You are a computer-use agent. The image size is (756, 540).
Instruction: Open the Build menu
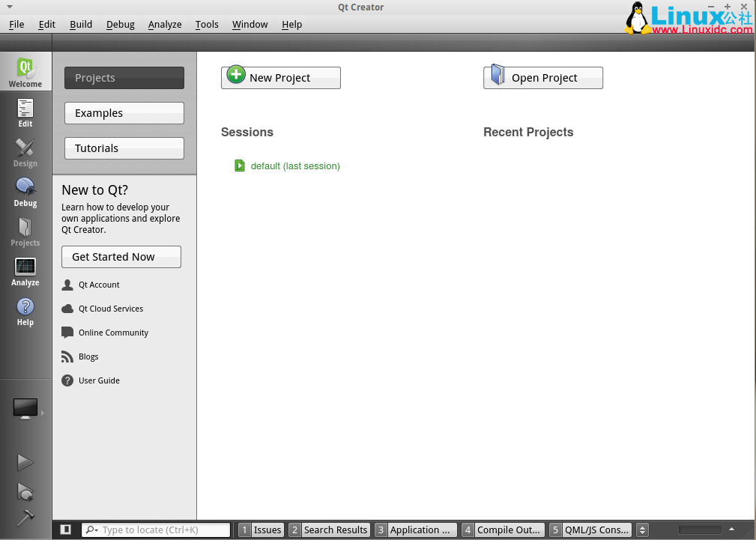tap(80, 25)
